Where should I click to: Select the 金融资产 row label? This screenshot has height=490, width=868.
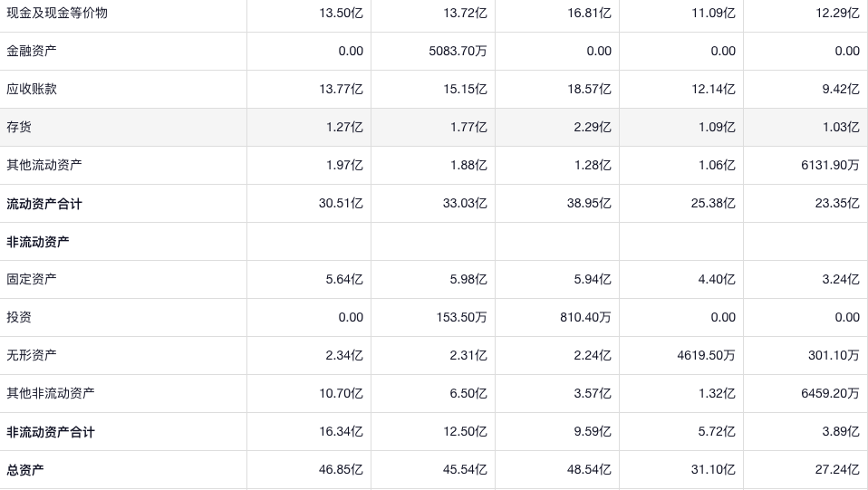click(x=32, y=51)
